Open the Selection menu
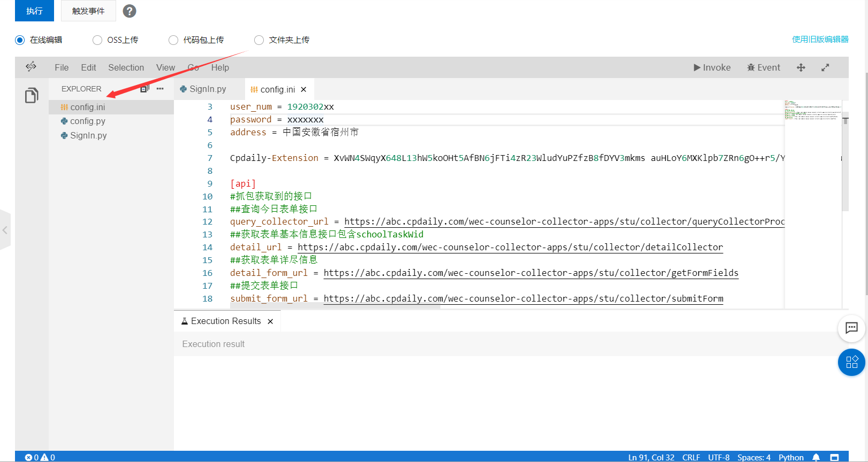The image size is (868, 462). coord(126,67)
